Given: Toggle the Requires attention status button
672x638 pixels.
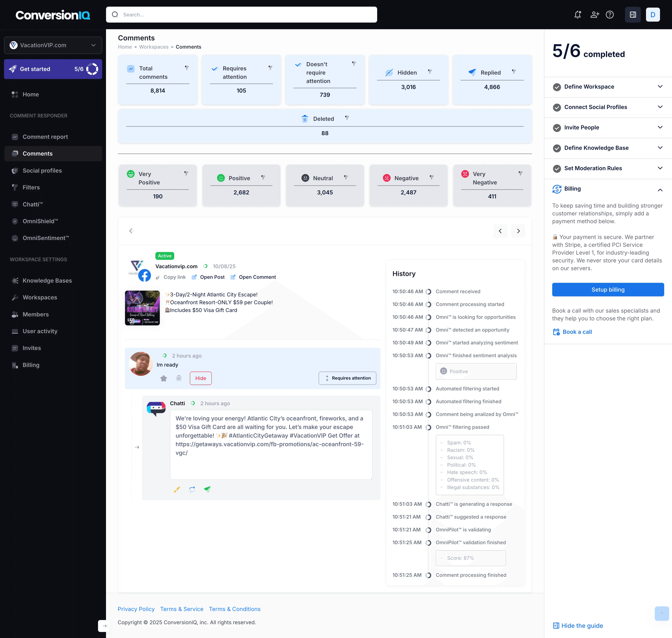Looking at the screenshot, I should [x=347, y=378].
